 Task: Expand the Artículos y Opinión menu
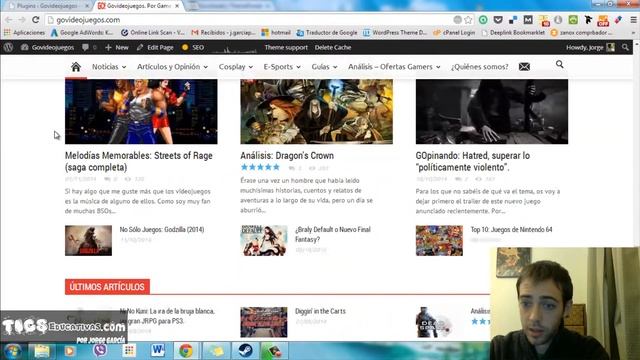pyautogui.click(x=172, y=67)
